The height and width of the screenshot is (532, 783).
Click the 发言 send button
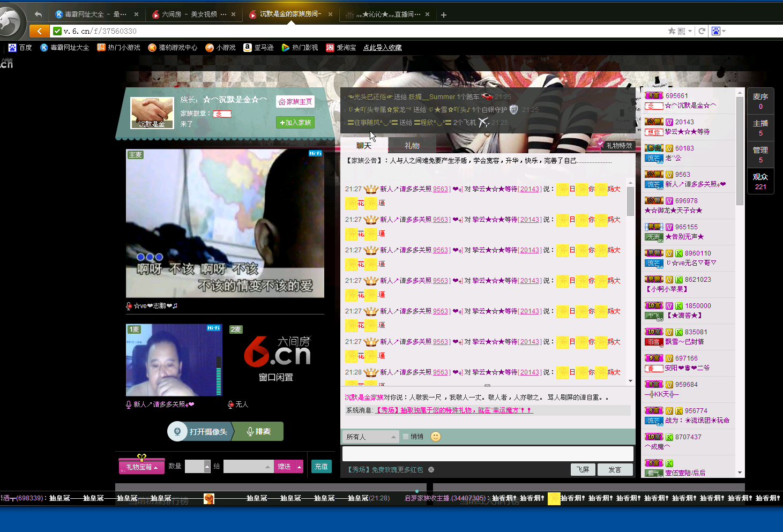[x=615, y=470]
